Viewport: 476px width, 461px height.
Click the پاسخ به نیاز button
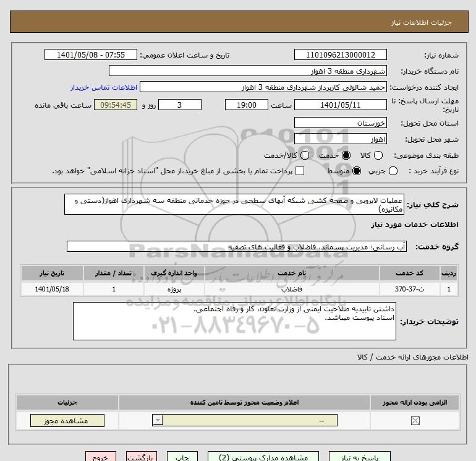[360, 457]
